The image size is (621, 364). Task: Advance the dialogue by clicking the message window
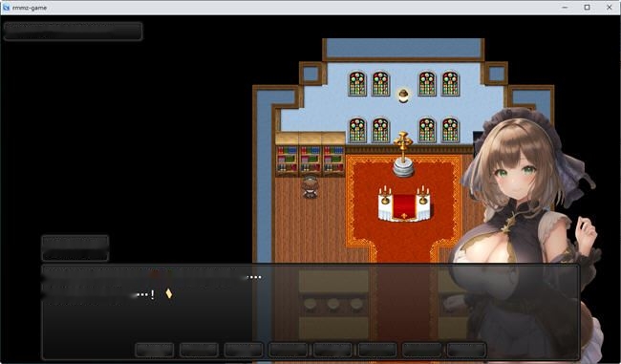[x=310, y=312]
